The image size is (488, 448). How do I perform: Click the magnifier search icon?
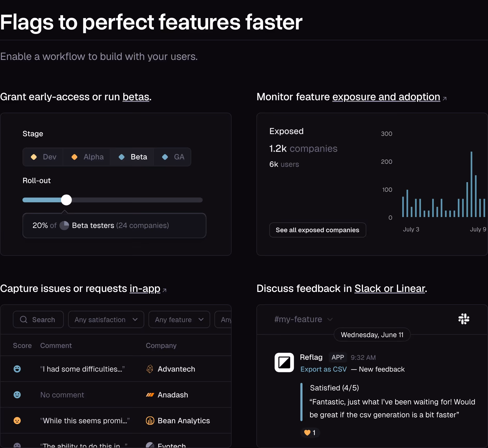coord(24,320)
